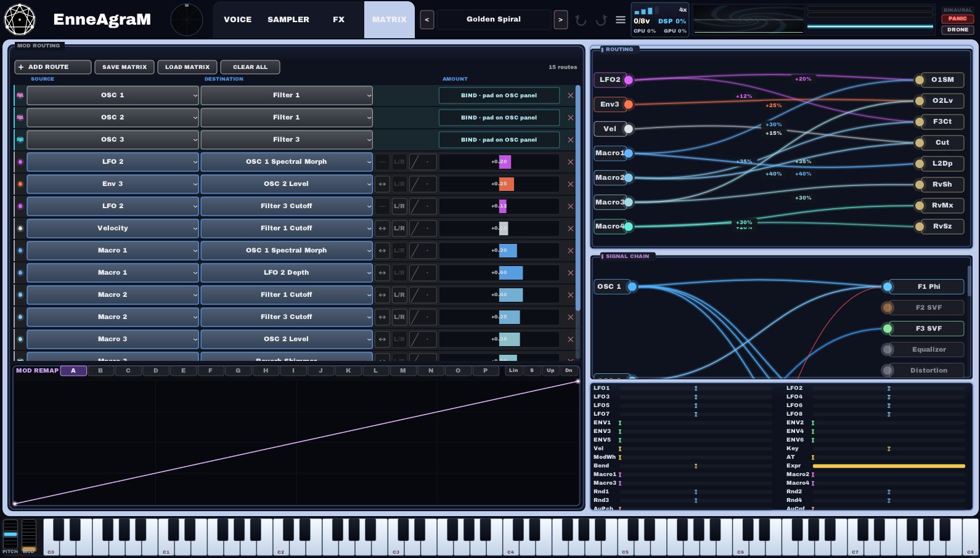Open the curve shape icon on the Macro 2 Filter 3 Cutoff row

(x=423, y=317)
